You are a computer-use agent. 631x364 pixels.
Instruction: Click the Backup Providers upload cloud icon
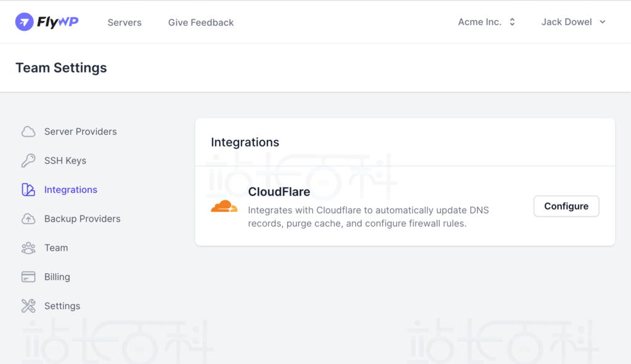tap(28, 219)
